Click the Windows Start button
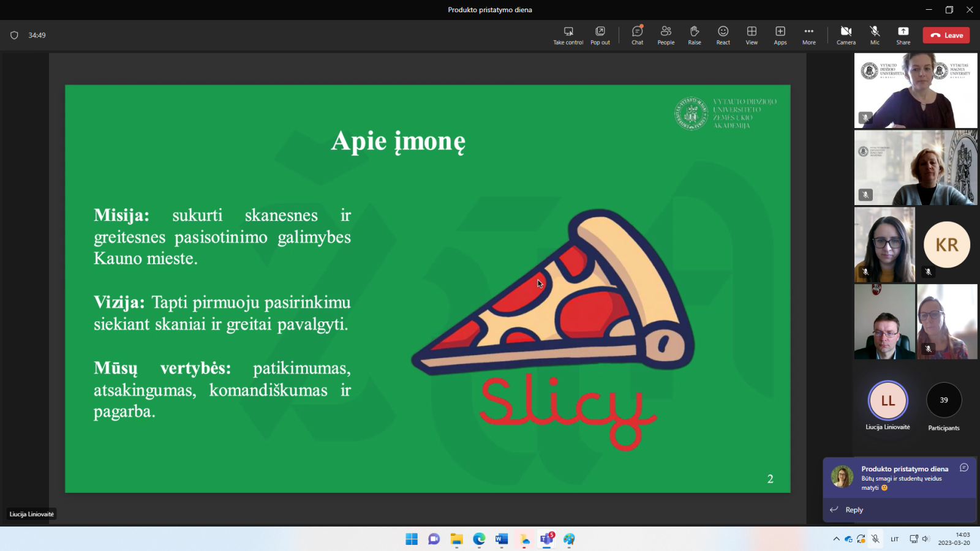This screenshot has height=551, width=980. point(412,539)
